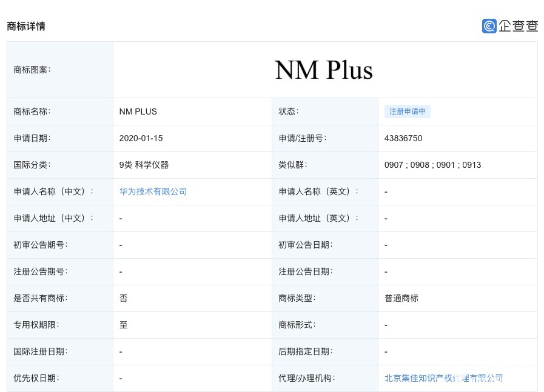Select the 申请人名称（英文） label
544x392 pixels.
[318, 191]
